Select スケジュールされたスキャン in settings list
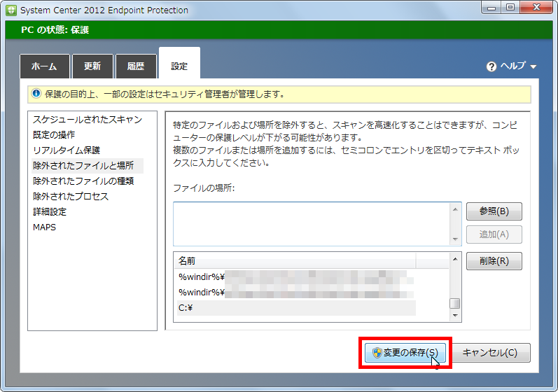Image resolution: width=558 pixels, height=392 pixels. (88, 120)
